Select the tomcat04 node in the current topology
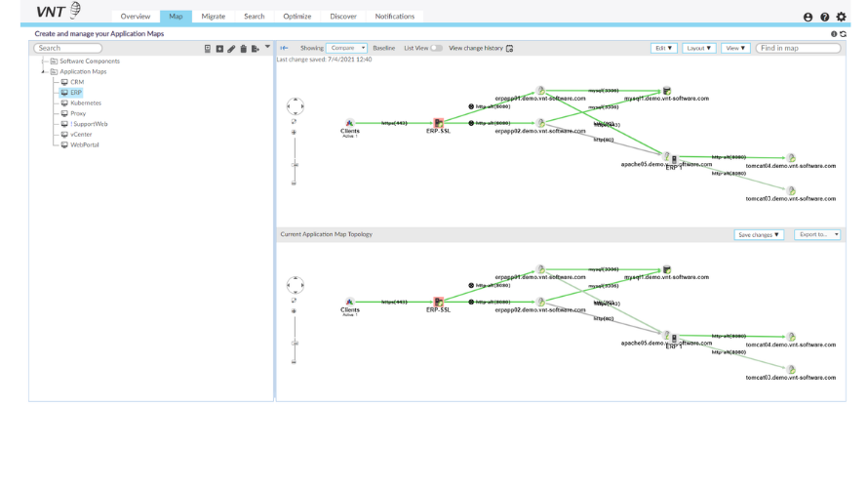 point(792,337)
